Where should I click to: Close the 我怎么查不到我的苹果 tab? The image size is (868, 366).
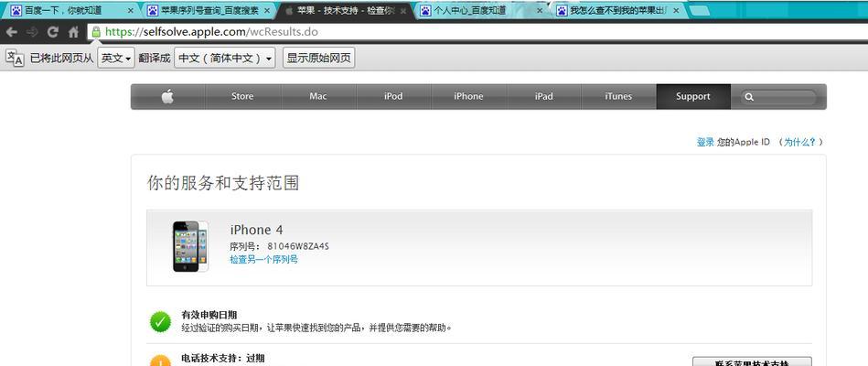pyautogui.click(x=676, y=10)
